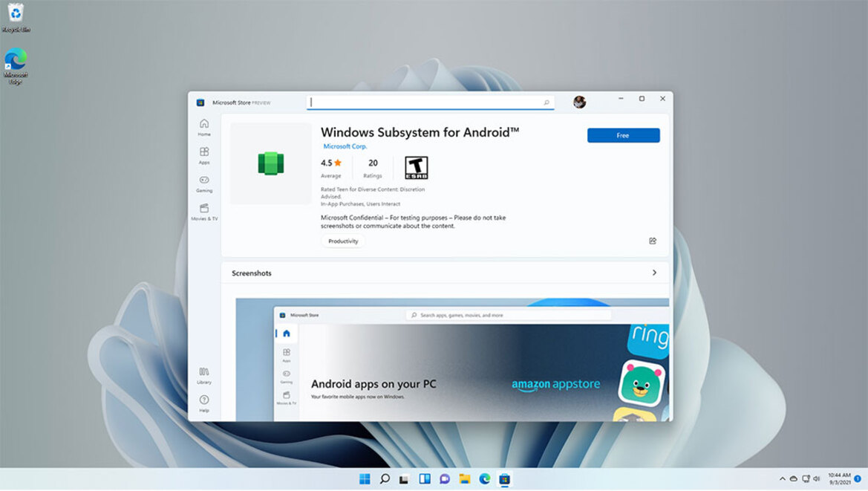Minimize the Microsoft Store window
This screenshot has height=491, width=868.
[x=621, y=99]
